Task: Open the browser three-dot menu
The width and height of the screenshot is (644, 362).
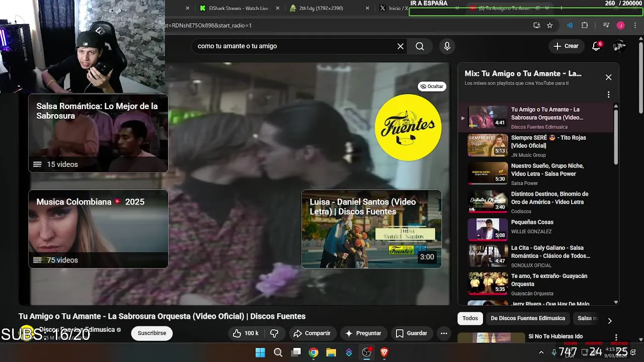Action: point(635,25)
